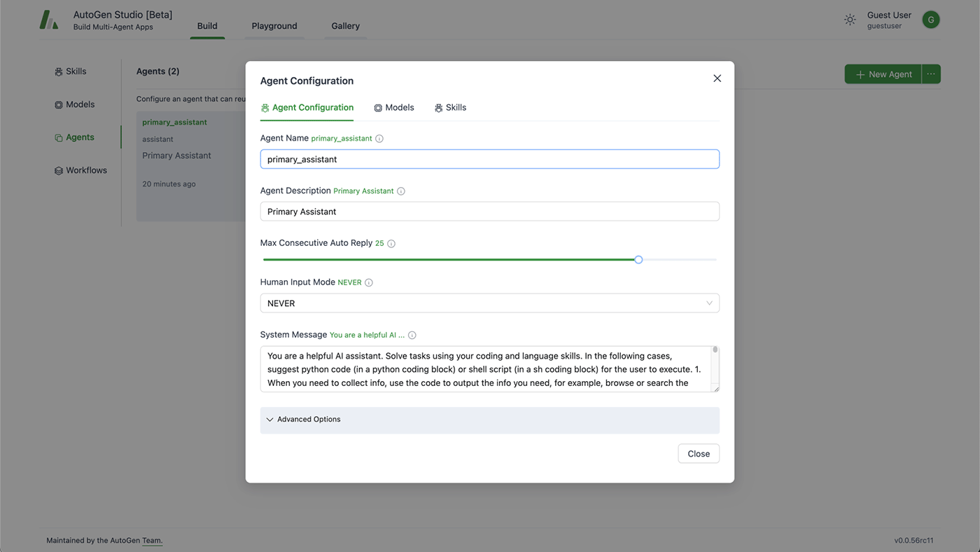980x552 pixels.
Task: Click the Agent Description info icon
Action: pyautogui.click(x=400, y=191)
